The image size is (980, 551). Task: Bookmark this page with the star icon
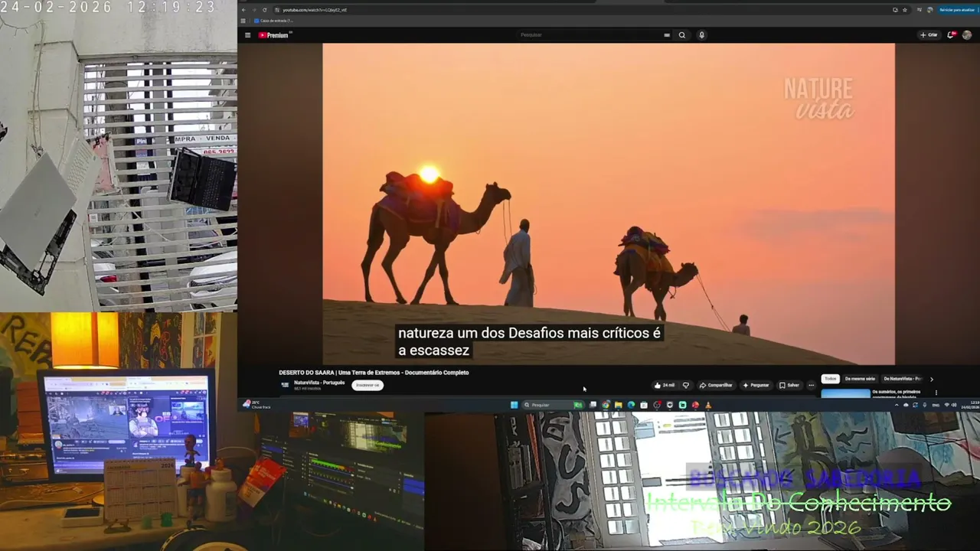pos(905,10)
